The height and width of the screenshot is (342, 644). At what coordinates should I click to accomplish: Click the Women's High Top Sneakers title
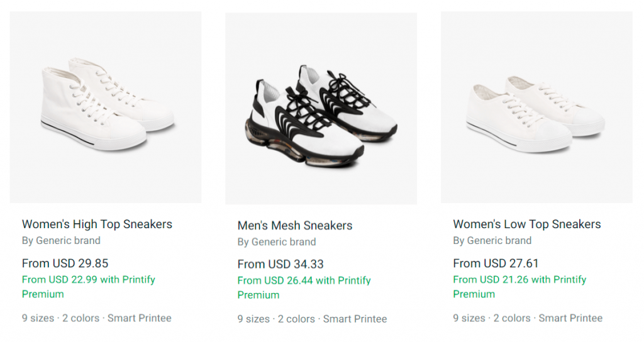click(x=97, y=224)
